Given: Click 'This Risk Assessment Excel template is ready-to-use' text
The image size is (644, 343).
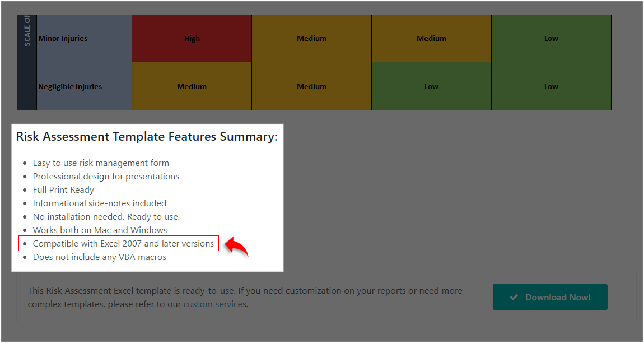Looking at the screenshot, I should coord(131,291).
